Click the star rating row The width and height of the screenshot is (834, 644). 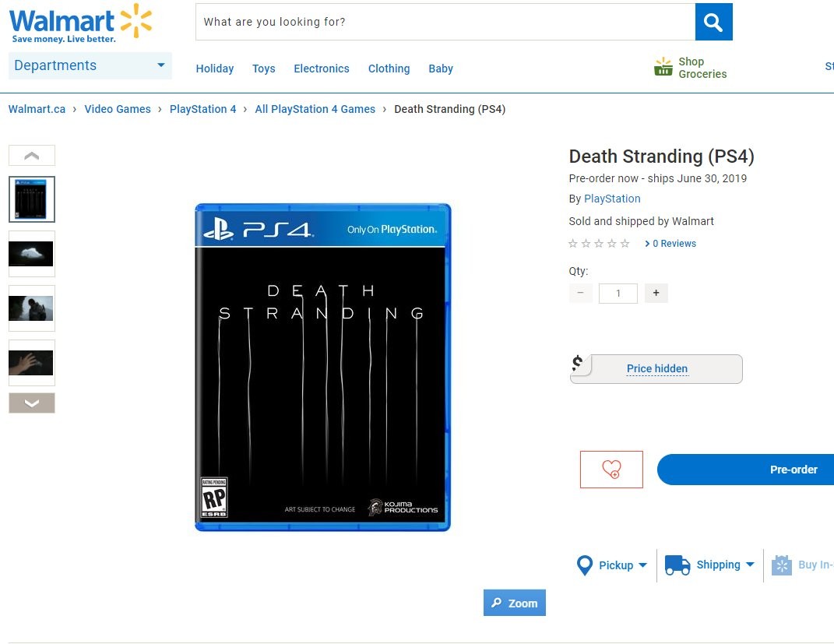click(599, 244)
